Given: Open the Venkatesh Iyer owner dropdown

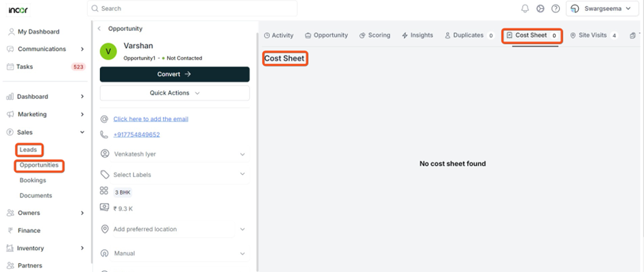Looking at the screenshot, I should coord(242,154).
